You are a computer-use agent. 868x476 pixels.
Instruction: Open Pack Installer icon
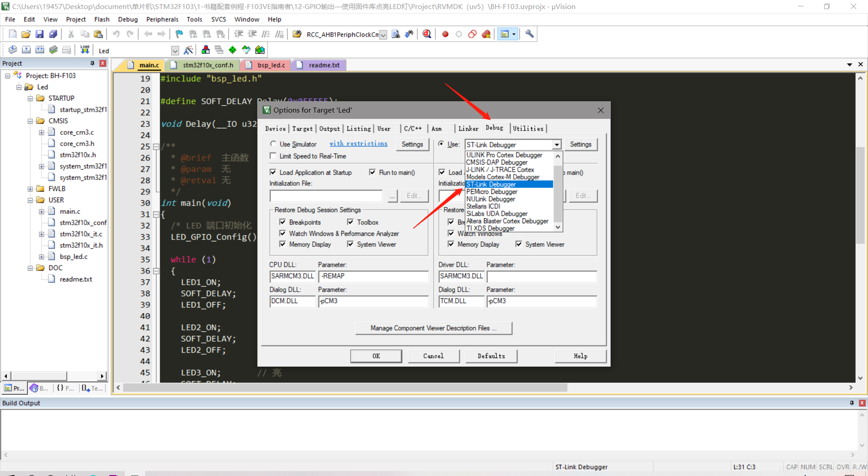click(x=260, y=50)
